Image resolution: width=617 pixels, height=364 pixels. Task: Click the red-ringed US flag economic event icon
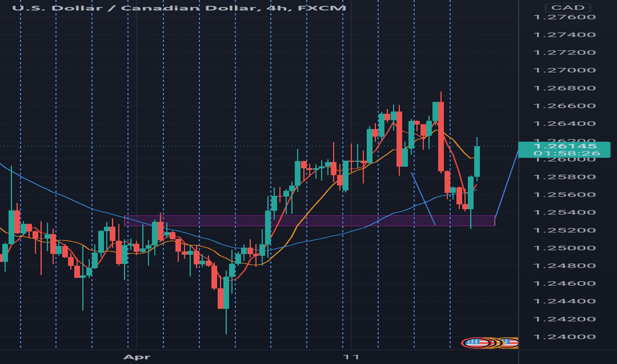tap(476, 343)
